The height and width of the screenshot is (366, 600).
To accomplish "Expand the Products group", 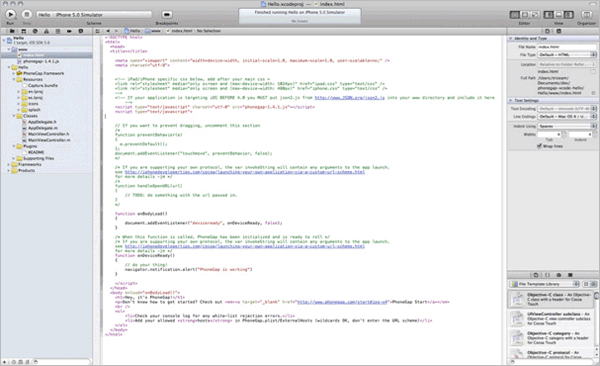I will pyautogui.click(x=9, y=170).
